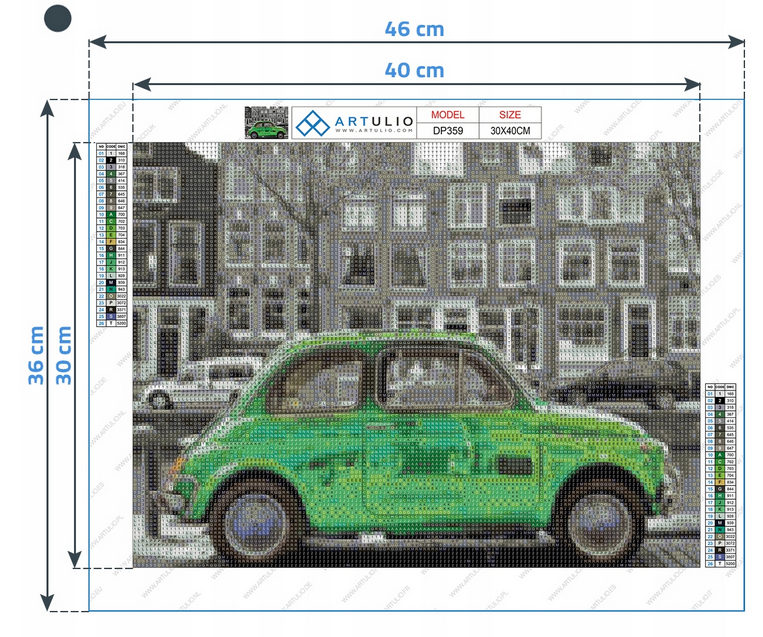763x637 pixels.
Task: Click the DP359 model number
Action: (x=447, y=130)
